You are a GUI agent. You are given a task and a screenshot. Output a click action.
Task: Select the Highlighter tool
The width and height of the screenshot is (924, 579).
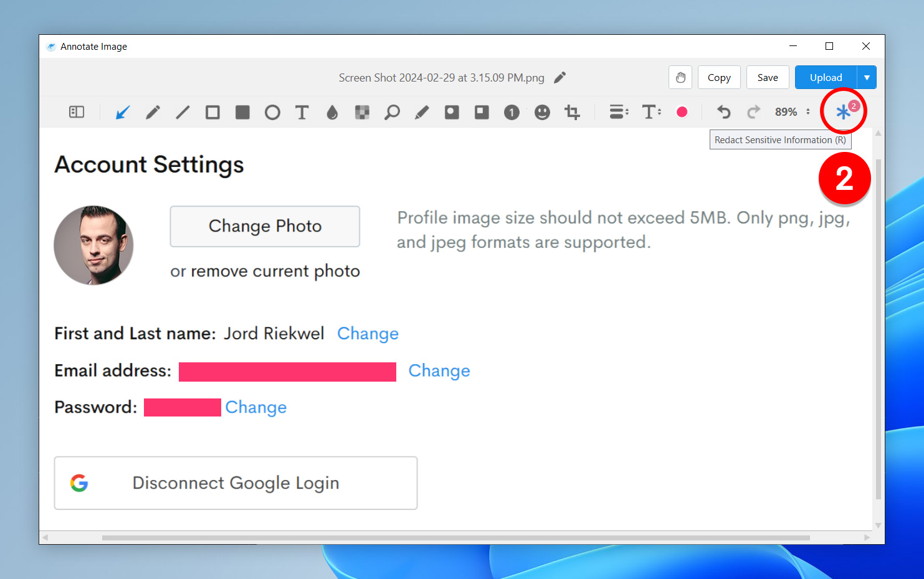(422, 112)
